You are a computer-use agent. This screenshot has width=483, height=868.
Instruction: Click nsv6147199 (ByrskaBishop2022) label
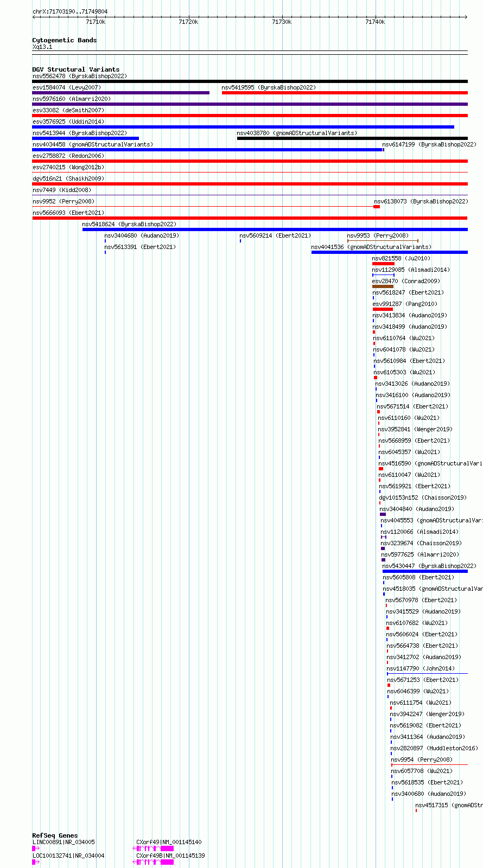point(429,144)
